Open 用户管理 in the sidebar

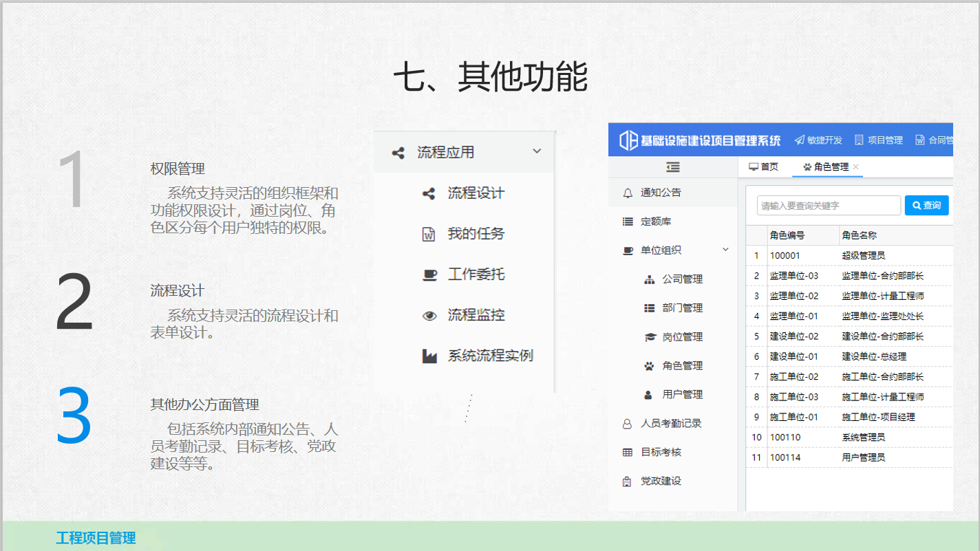tap(682, 395)
